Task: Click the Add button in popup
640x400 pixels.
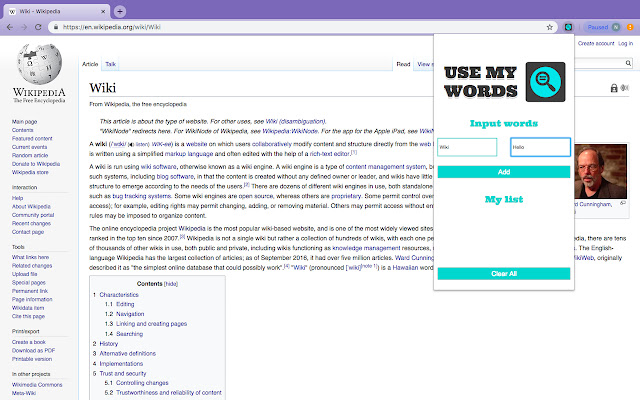Action: click(504, 172)
